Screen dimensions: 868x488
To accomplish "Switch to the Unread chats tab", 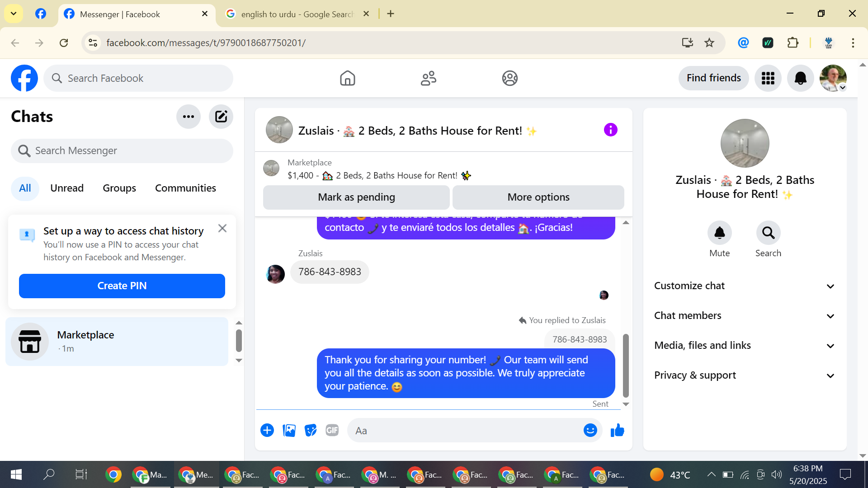I will (x=67, y=188).
